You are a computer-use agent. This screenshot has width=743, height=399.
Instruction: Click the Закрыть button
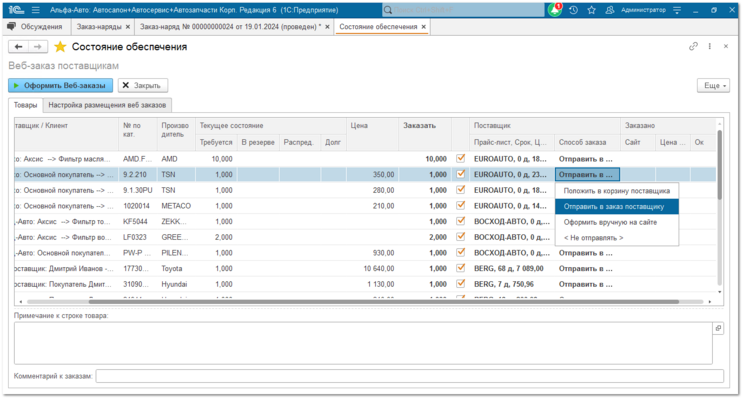(142, 85)
